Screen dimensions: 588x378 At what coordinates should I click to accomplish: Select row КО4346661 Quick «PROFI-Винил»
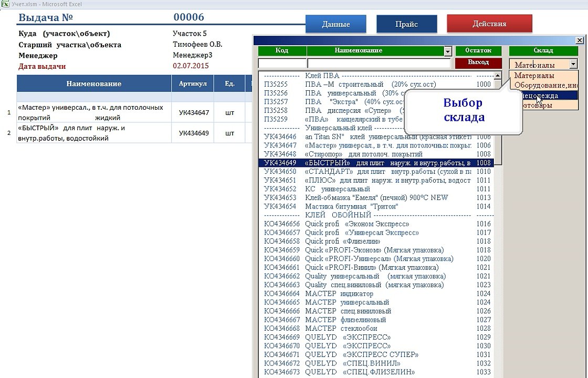point(376,267)
